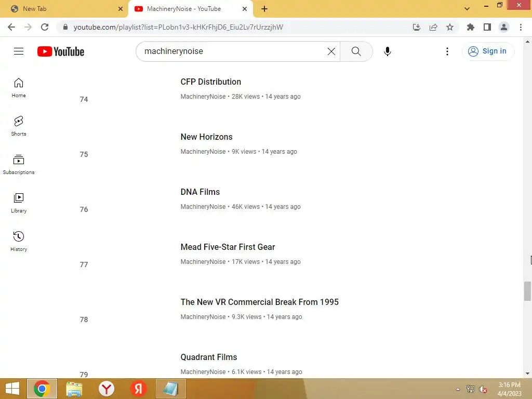Open the Chrome extensions puzzle icon
Image resolution: width=532 pixels, height=399 pixels.
click(x=470, y=27)
